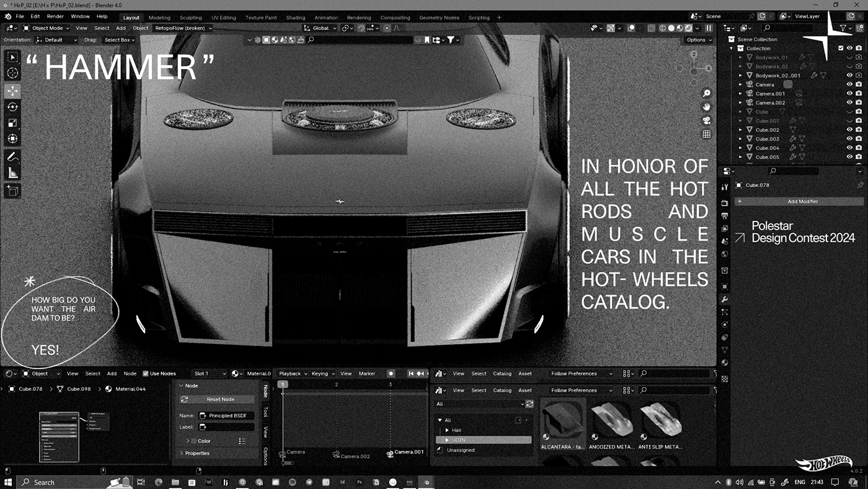The height and width of the screenshot is (489, 868).
Task: Open the File menu
Action: 20,17
